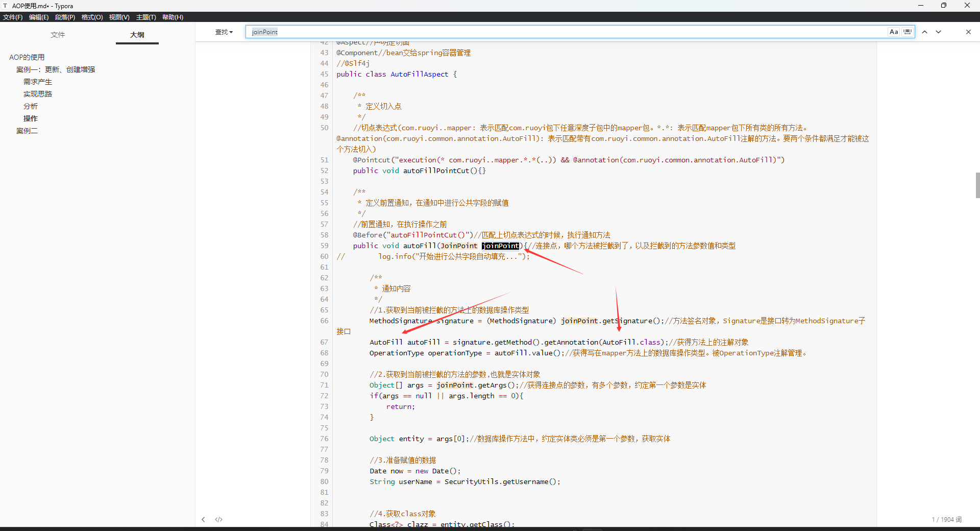This screenshot has width=980, height=531.
Task: Click Object entity = args[0] line
Action: (419, 439)
